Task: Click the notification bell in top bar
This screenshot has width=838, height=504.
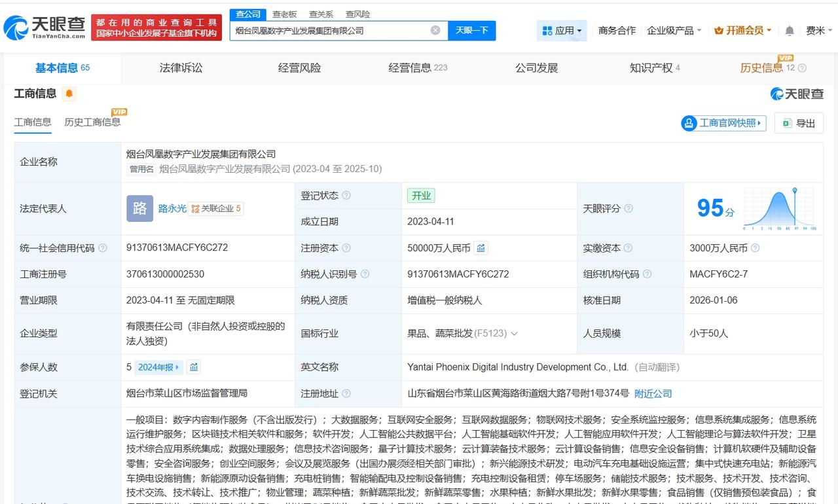Action: tap(790, 31)
